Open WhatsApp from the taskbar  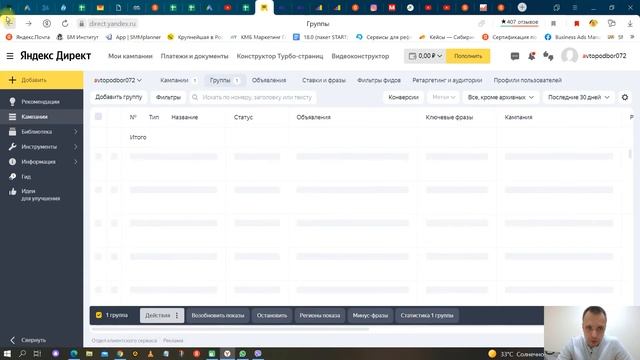[243, 353]
